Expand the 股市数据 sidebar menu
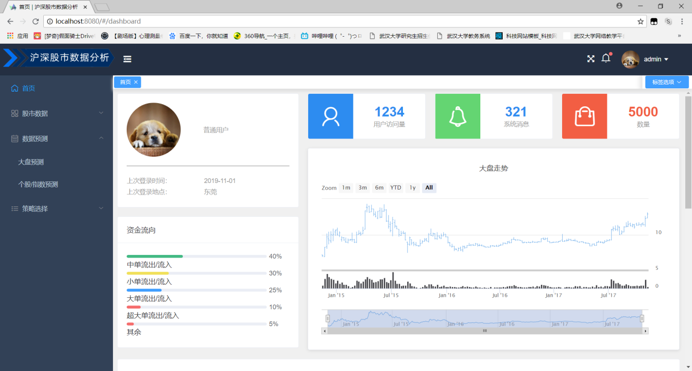 point(56,113)
